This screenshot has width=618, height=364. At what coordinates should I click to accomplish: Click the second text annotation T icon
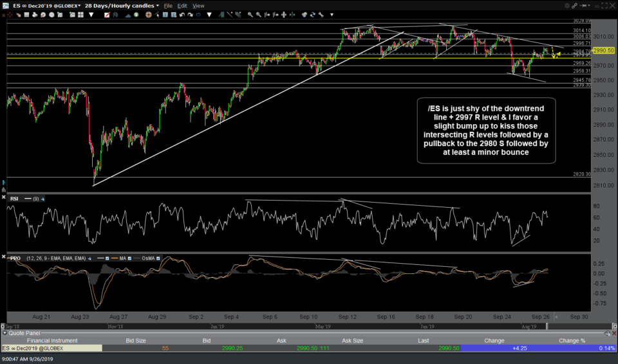coord(174,15)
